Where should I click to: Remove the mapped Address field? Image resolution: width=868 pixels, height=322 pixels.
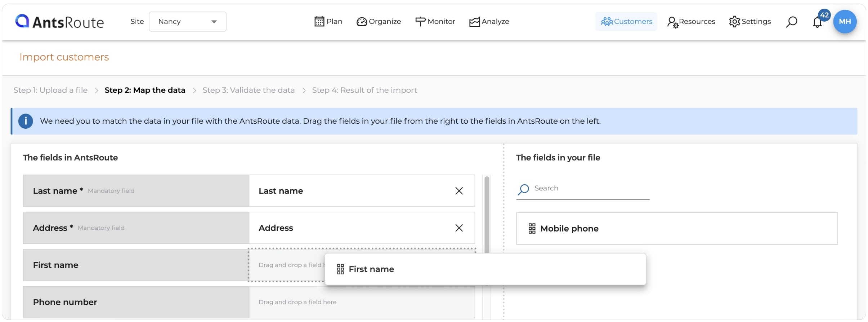[459, 228]
